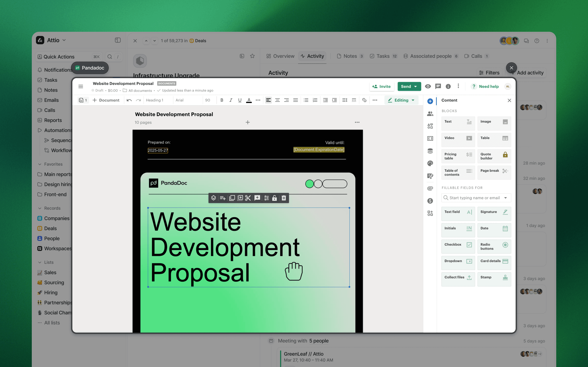Open the recipients sidebar icon
Screen dimensions: 588x367
pos(430,114)
